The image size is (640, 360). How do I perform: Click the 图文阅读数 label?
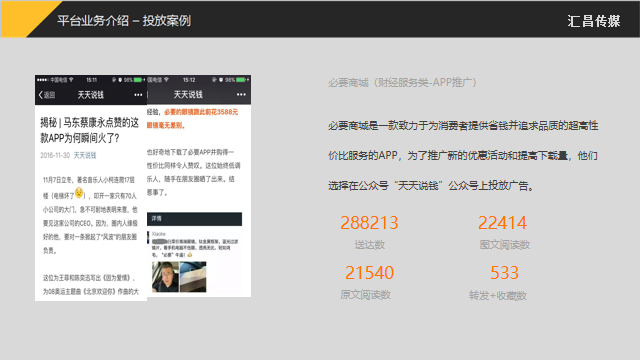[505, 244]
